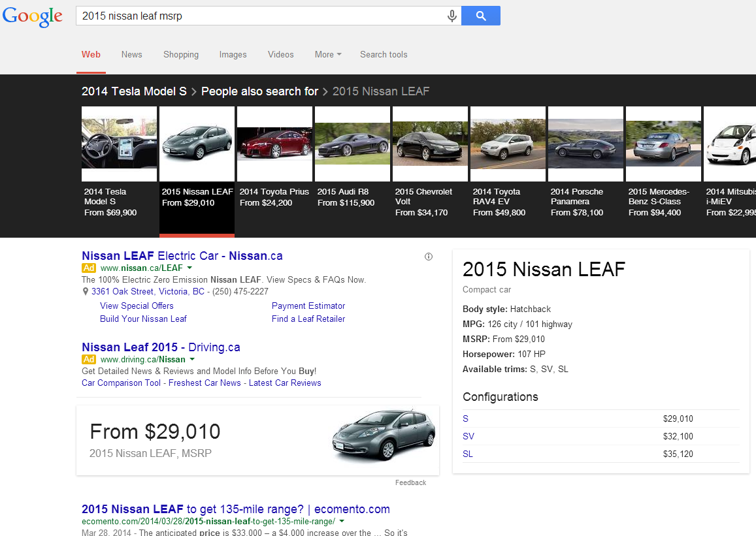Click the map pin icon by 3361 Oak Street
Image resolution: width=756 pixels, height=536 pixels.
pos(85,292)
